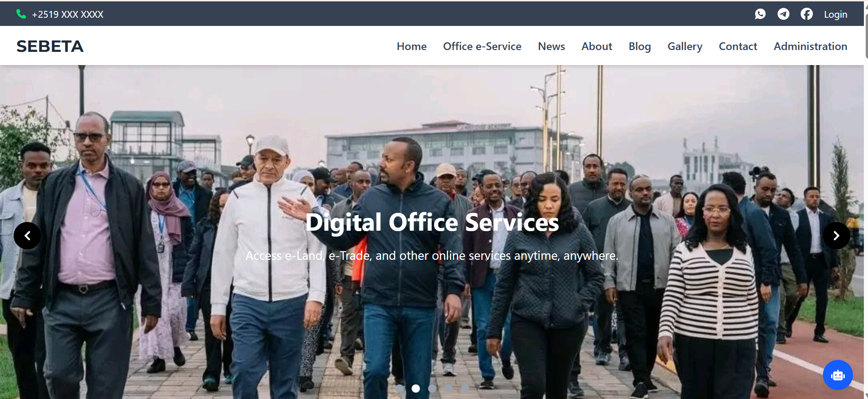Viewport: 868px width, 399px height.
Task: Open the Facebook page icon
Action: (x=807, y=14)
